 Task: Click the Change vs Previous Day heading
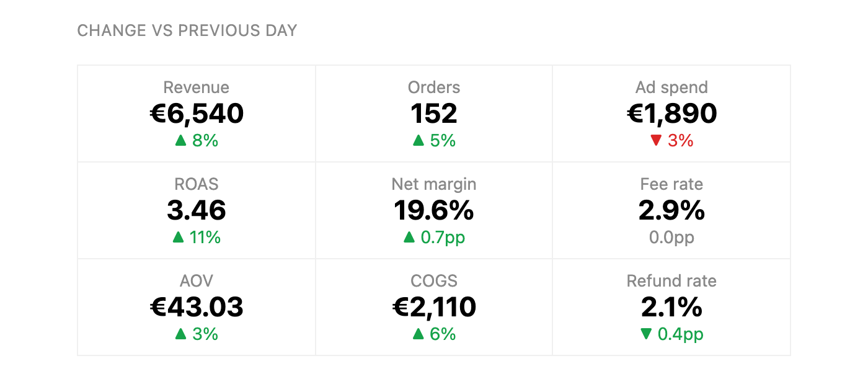pyautogui.click(x=187, y=30)
